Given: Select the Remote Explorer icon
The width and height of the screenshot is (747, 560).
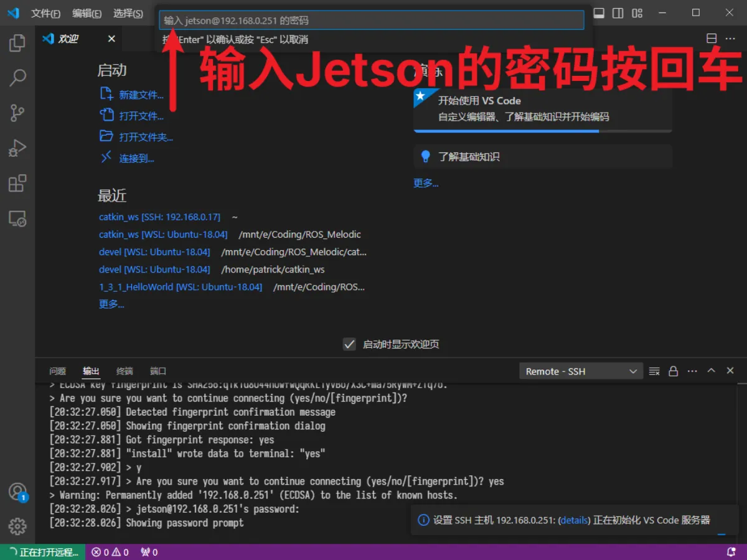Looking at the screenshot, I should [17, 218].
